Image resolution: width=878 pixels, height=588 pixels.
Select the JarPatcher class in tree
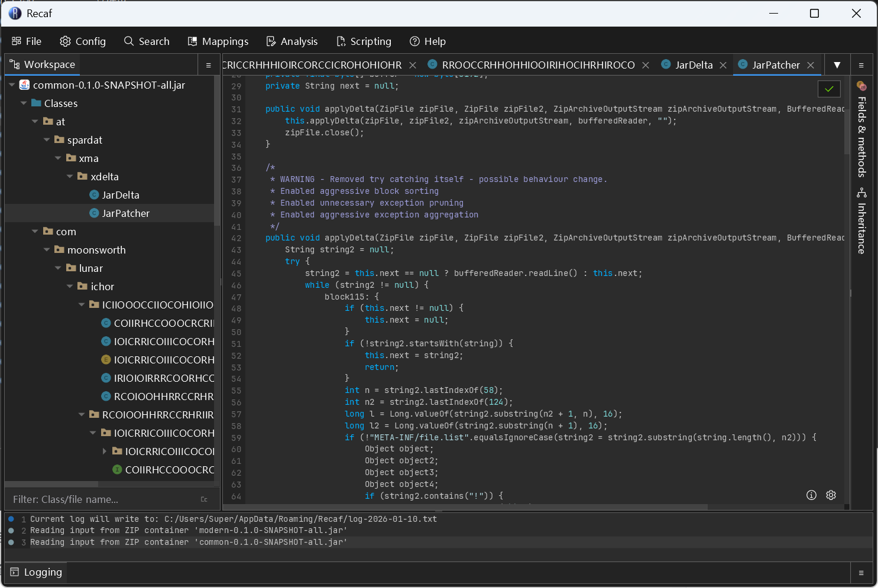point(125,213)
